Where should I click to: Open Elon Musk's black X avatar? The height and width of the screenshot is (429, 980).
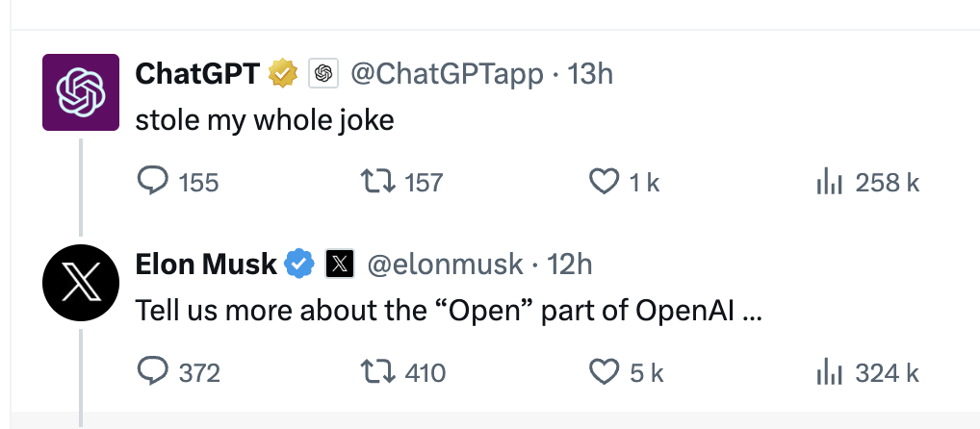(81, 284)
